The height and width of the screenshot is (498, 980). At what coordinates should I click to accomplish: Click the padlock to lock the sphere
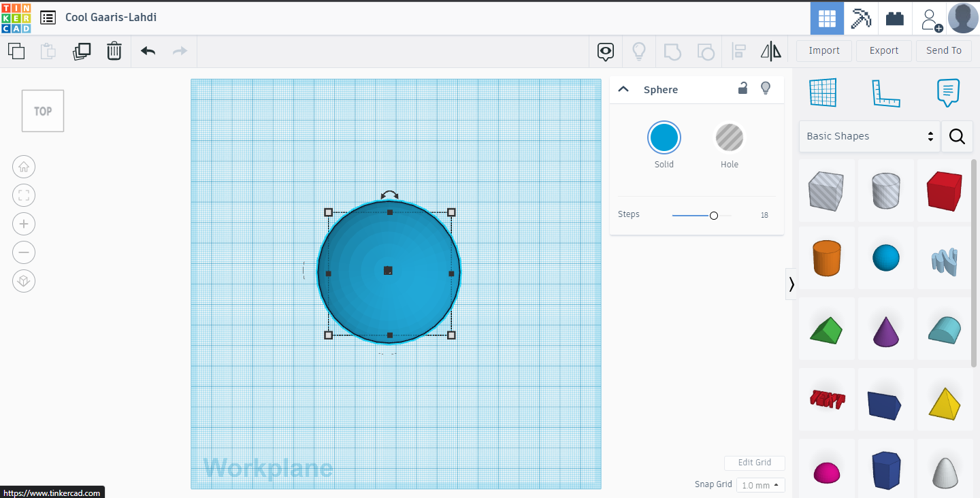pos(742,88)
